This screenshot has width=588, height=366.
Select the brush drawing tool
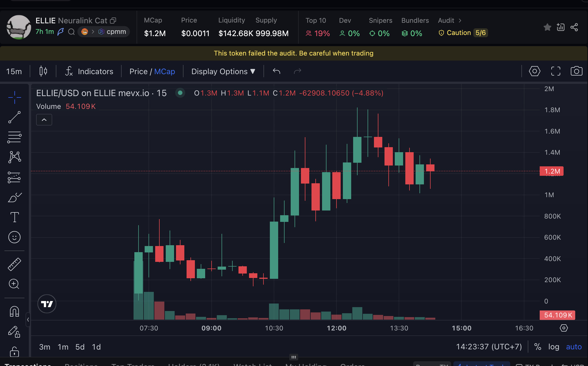point(14,197)
